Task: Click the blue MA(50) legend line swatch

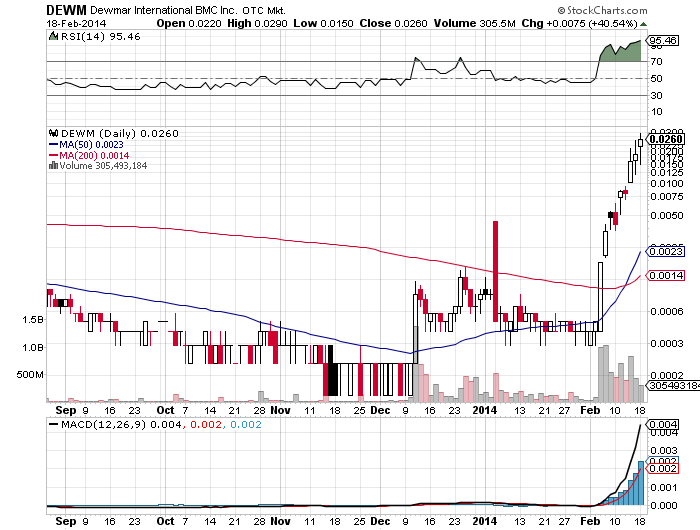Action: tap(53, 145)
